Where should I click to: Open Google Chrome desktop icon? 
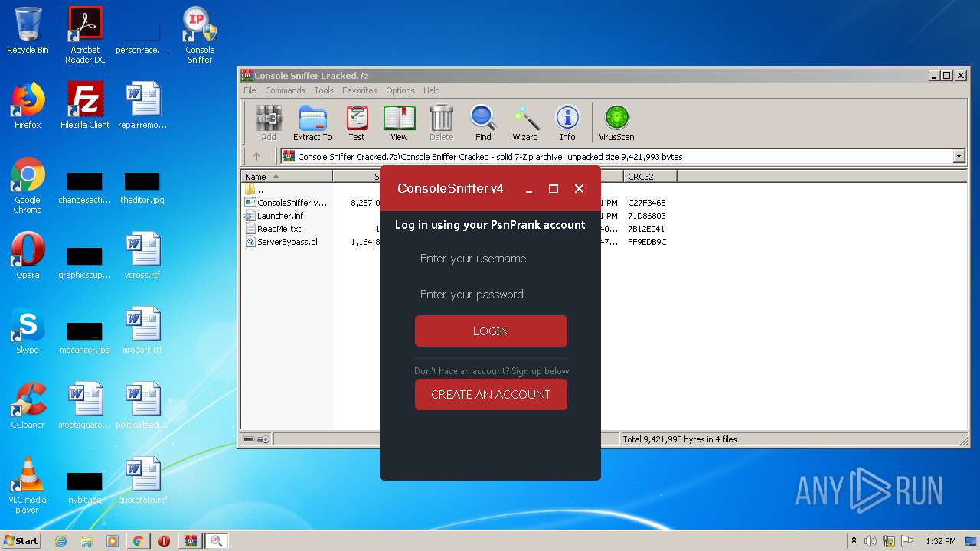coord(28,185)
